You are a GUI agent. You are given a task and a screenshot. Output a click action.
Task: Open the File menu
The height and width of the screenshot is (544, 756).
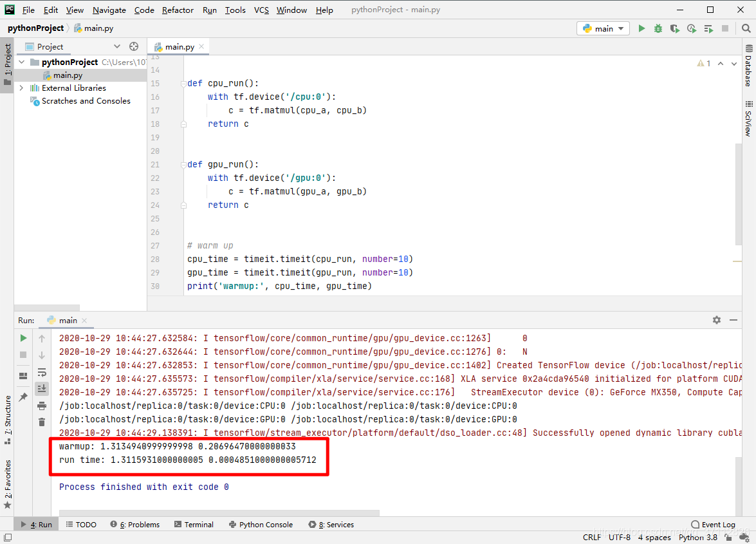(28, 10)
